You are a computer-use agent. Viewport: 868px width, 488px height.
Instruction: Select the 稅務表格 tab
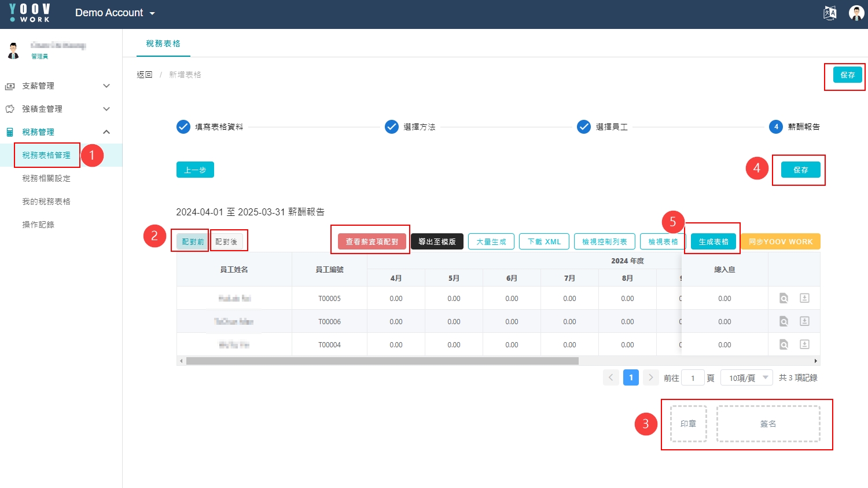point(163,43)
